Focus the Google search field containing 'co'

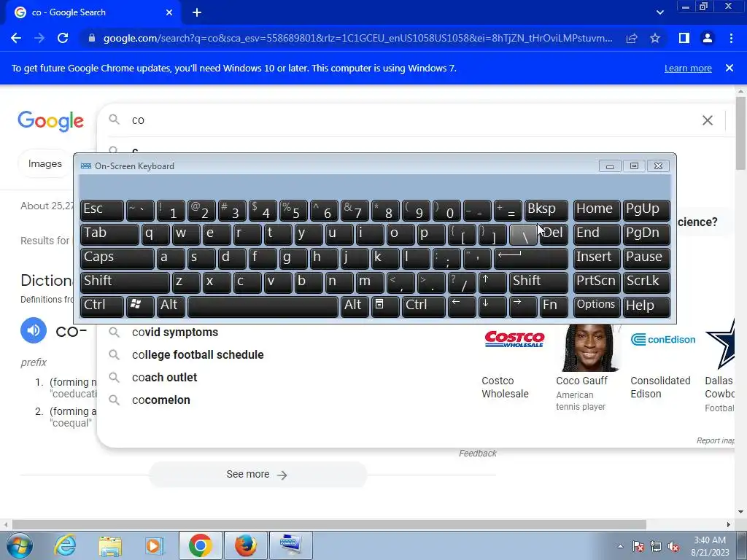coord(410,120)
